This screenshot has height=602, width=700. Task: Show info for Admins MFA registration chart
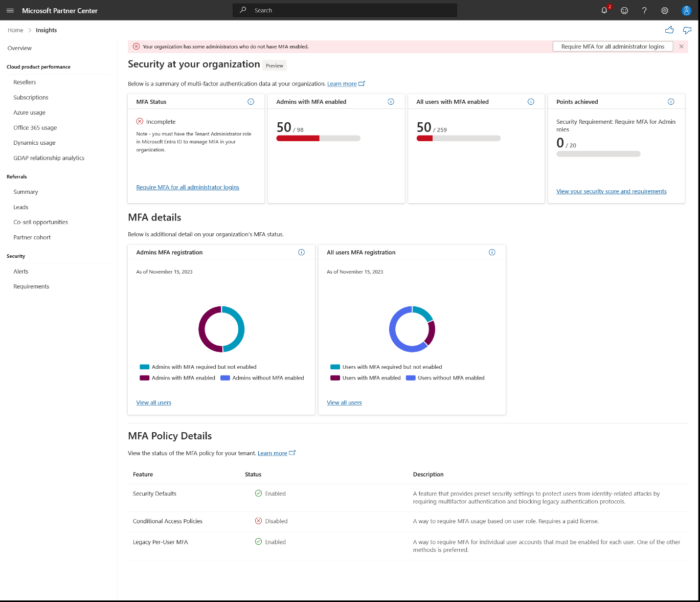(x=301, y=252)
